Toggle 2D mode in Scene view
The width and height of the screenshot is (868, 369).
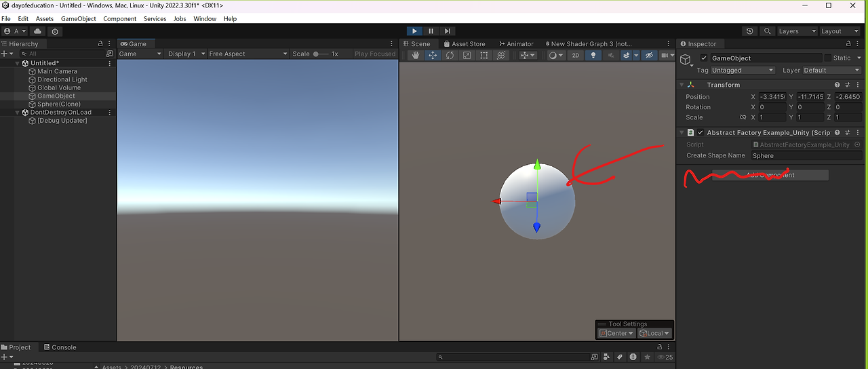coord(575,56)
